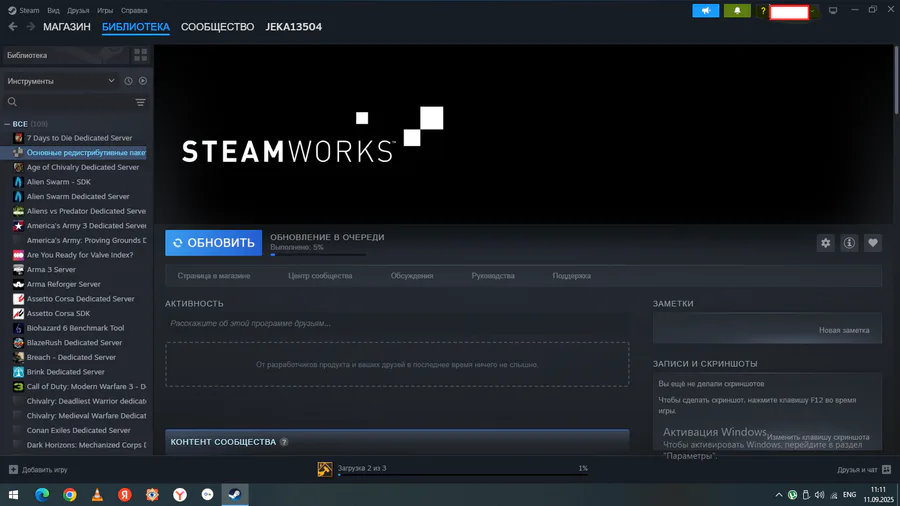
Task: Click the Библиотека home header
Action: (x=66, y=55)
